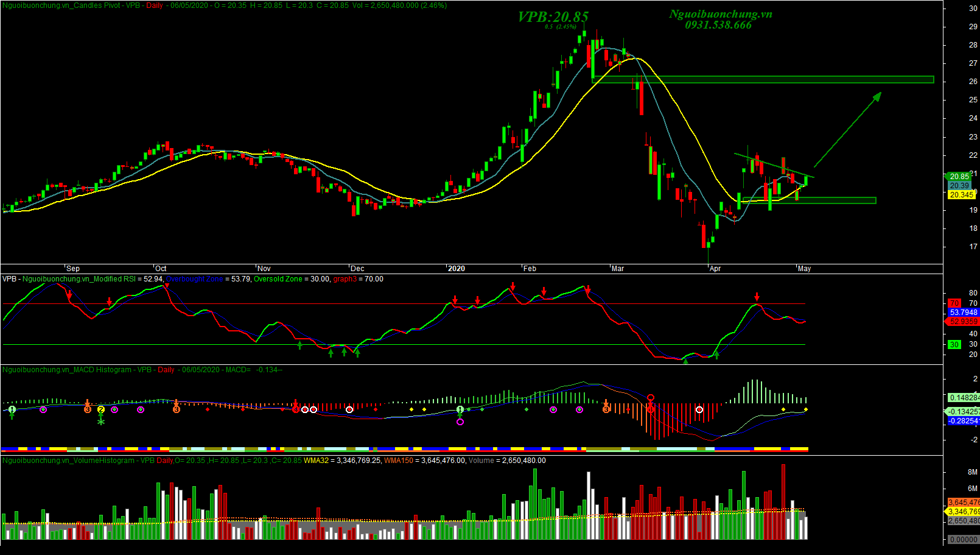Click the MACD Histogram pane title
This screenshot has width=980, height=555.
(x=142, y=370)
